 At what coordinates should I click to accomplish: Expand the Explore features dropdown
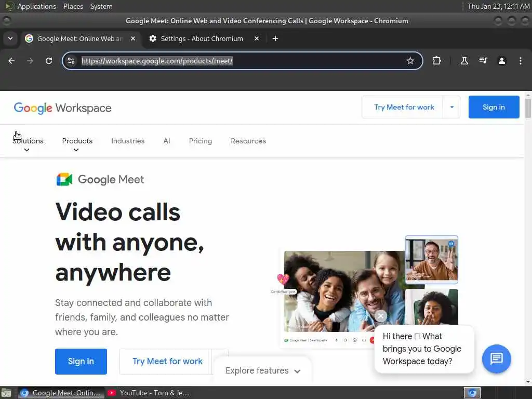[x=263, y=370]
